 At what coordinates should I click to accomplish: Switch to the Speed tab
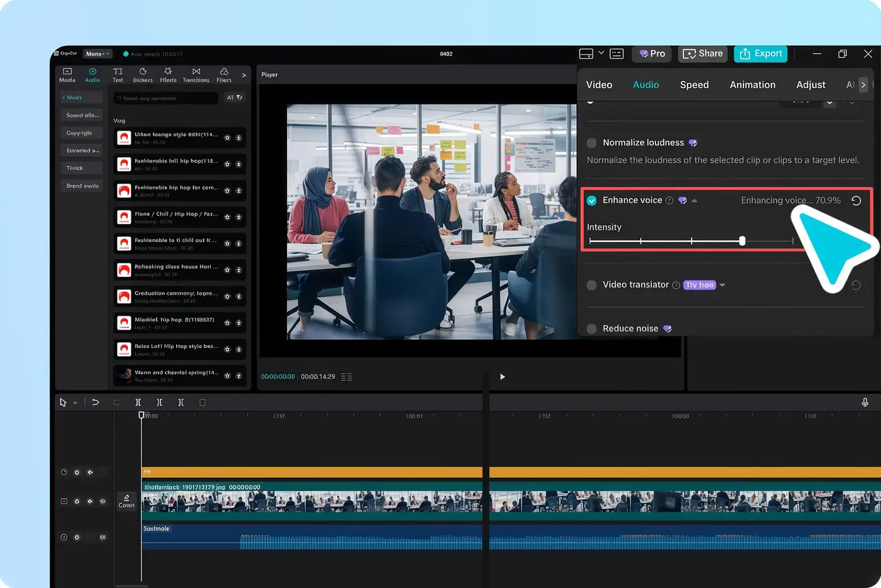point(694,85)
